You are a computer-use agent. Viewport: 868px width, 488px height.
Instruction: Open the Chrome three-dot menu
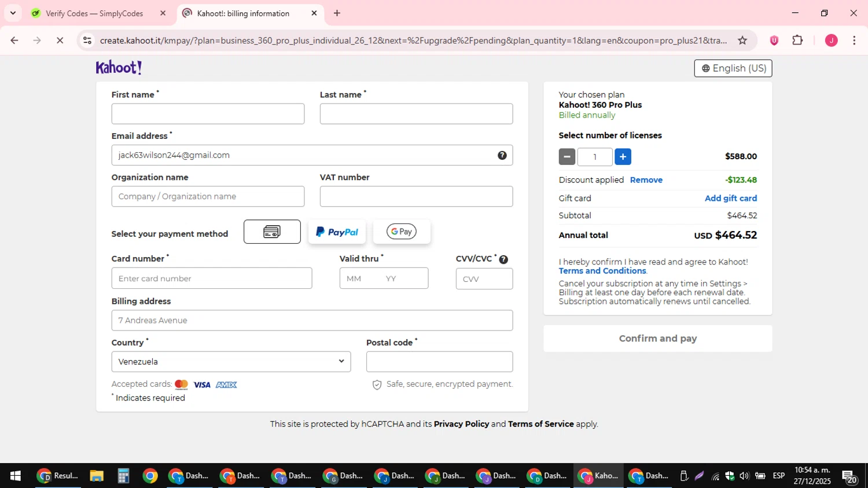tap(854, 40)
